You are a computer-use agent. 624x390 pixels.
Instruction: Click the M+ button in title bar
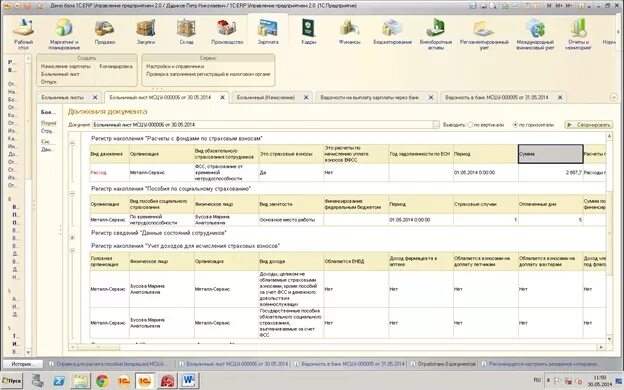(559, 6)
